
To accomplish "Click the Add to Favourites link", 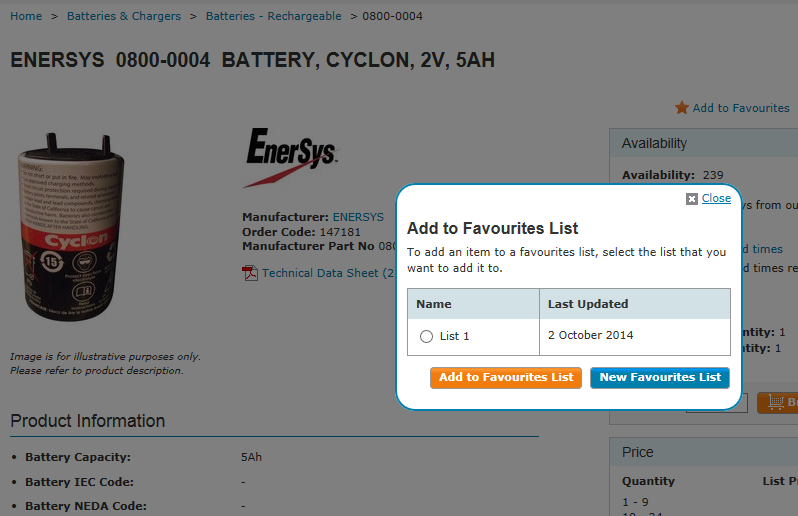I will coord(741,108).
